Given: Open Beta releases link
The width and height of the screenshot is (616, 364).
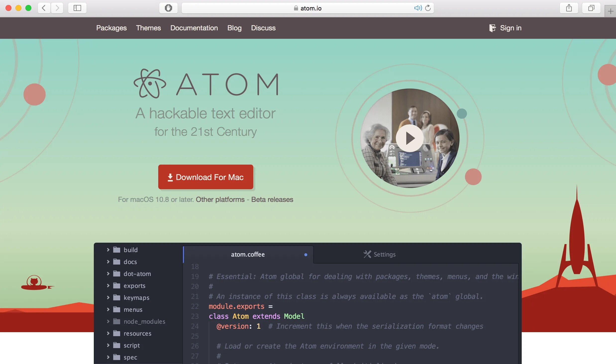Looking at the screenshot, I should tap(272, 199).
